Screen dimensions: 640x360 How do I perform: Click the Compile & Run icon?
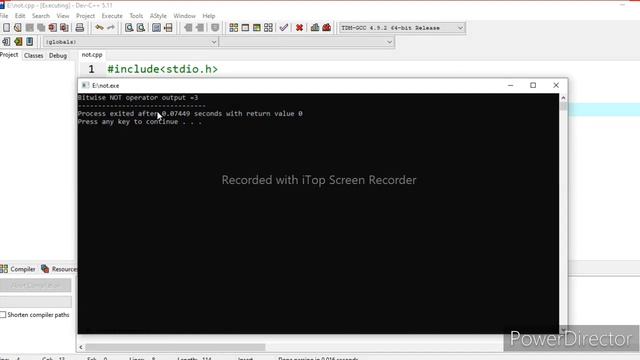[256, 28]
